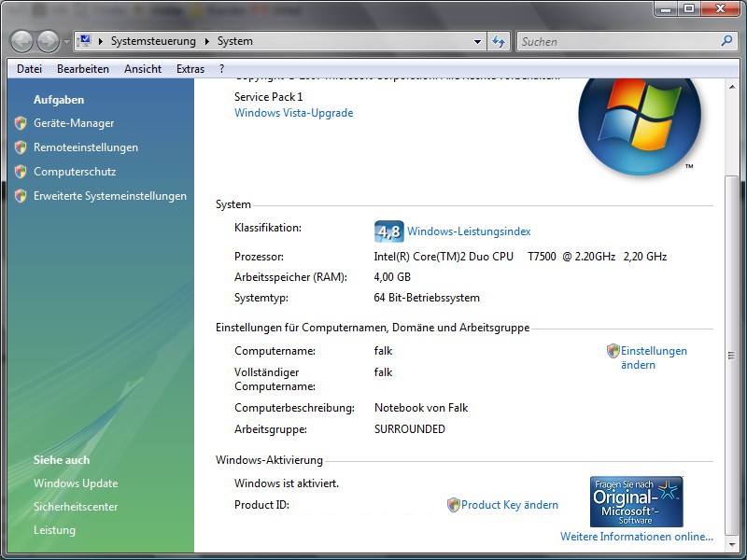Open Geräte-Manager from the tasks list

(x=74, y=123)
